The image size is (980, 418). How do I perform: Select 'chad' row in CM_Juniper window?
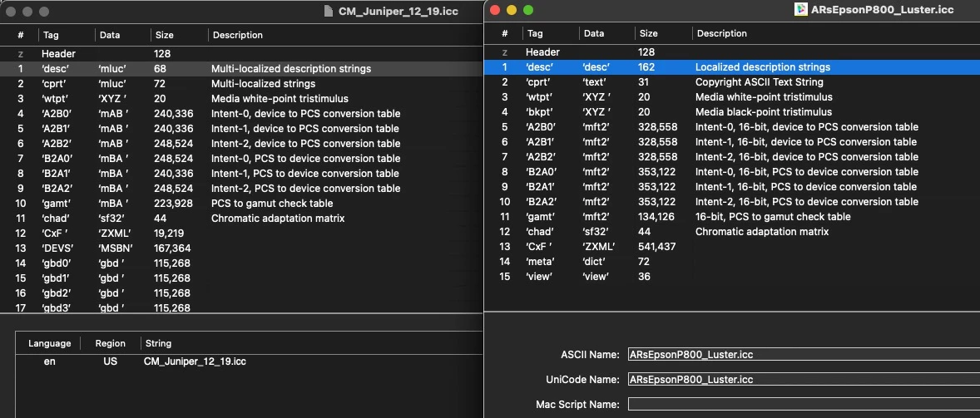point(242,219)
